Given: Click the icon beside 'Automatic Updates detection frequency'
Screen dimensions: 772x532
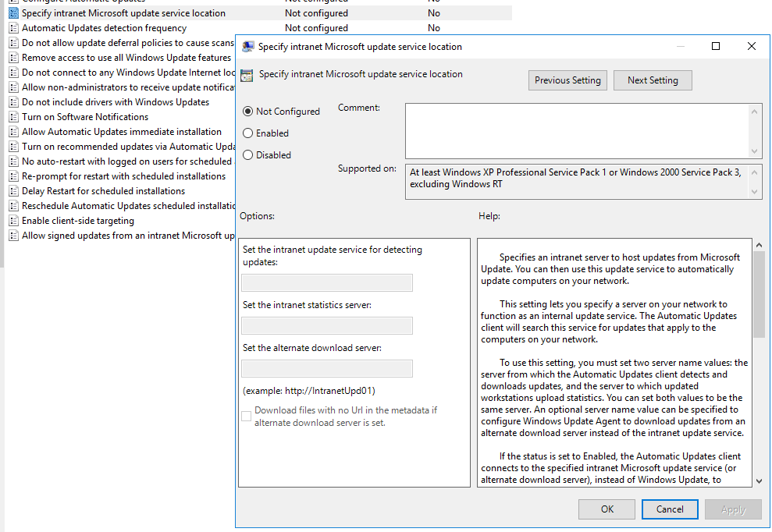Looking at the screenshot, I should pos(14,28).
